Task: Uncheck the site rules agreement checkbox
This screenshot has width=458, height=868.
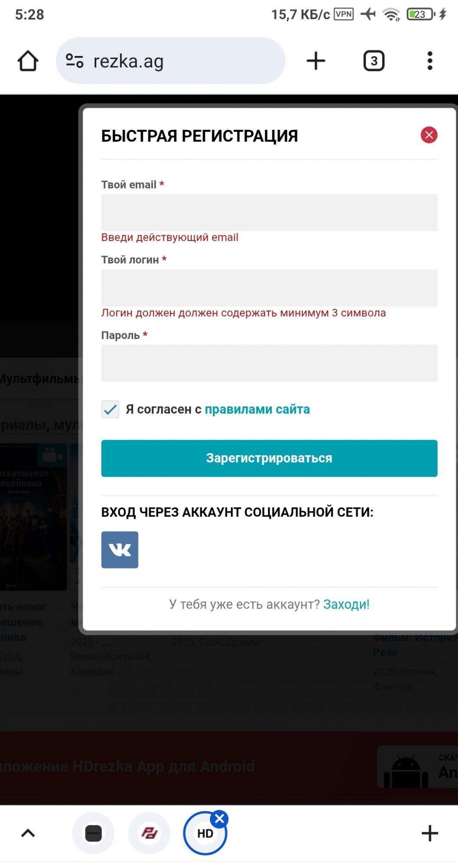Action: (x=110, y=409)
